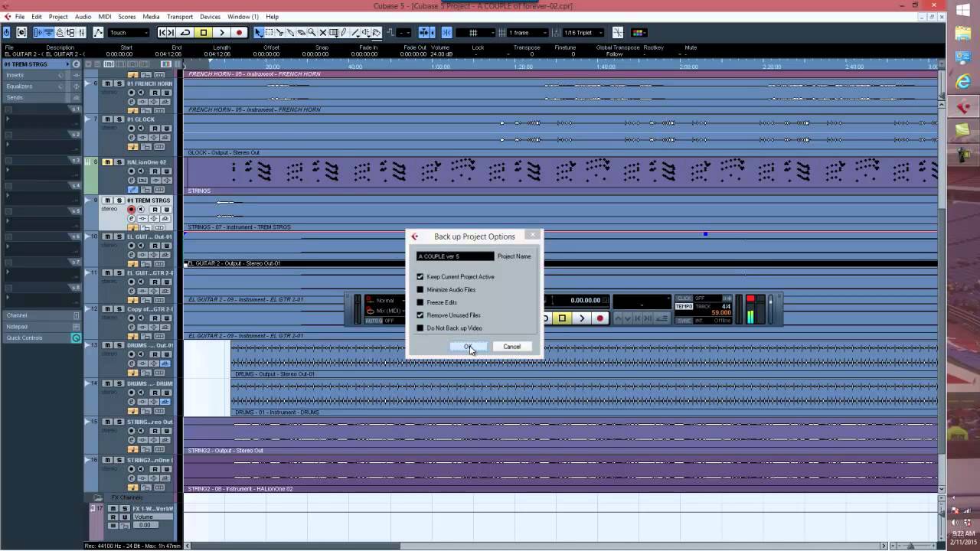Open the Project menu
980x551 pixels.
point(57,16)
